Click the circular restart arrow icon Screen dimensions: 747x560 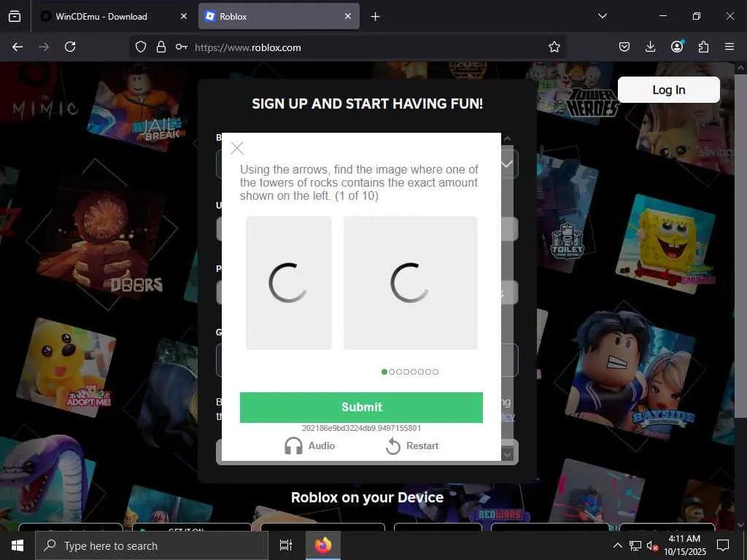[393, 446]
